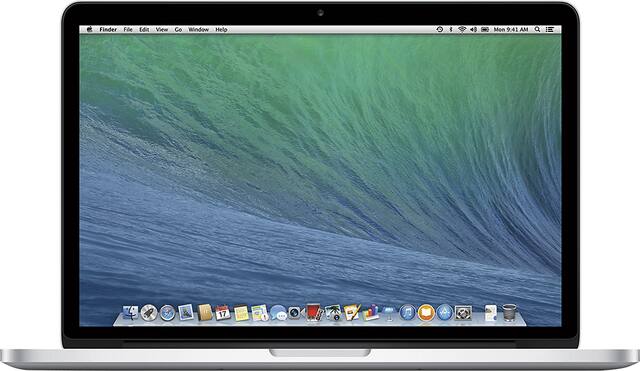Screen dimensions: 640x371
Task: Open the File menu
Action: tap(128, 29)
